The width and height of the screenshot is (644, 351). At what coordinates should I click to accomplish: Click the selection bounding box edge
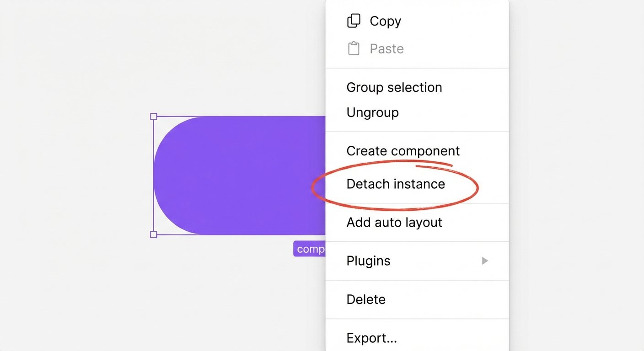click(153, 175)
